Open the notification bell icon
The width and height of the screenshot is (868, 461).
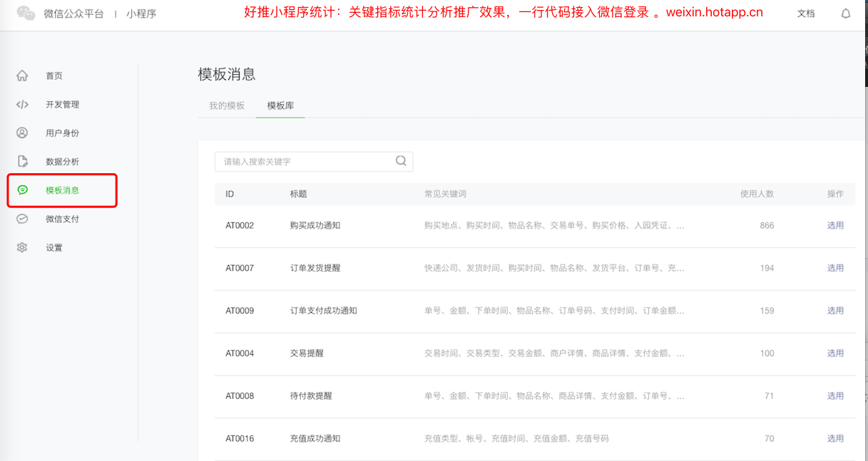pyautogui.click(x=846, y=14)
